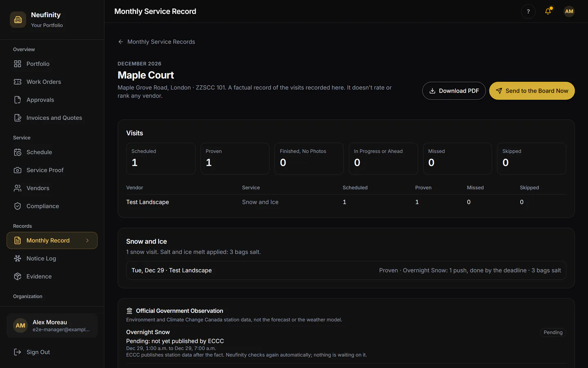Viewport: 588px width, 368px height.
Task: Click the Neufinity building logo icon
Action: point(18,20)
